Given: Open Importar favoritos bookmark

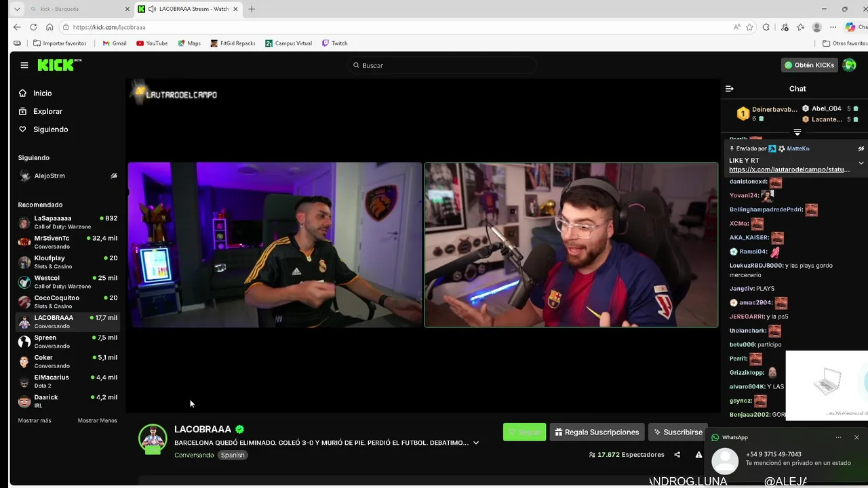Looking at the screenshot, I should point(60,43).
